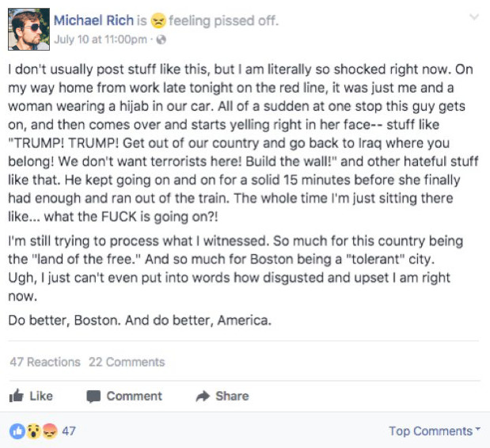Click the July 10 at 11:00pm timestamp
The image size is (490, 448).
pos(101,40)
